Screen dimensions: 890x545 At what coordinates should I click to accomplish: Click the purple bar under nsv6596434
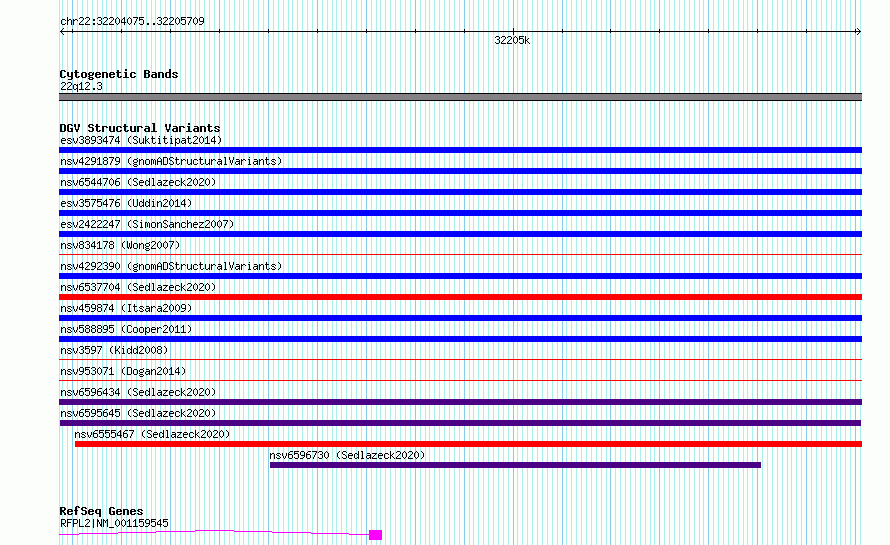[x=460, y=402]
